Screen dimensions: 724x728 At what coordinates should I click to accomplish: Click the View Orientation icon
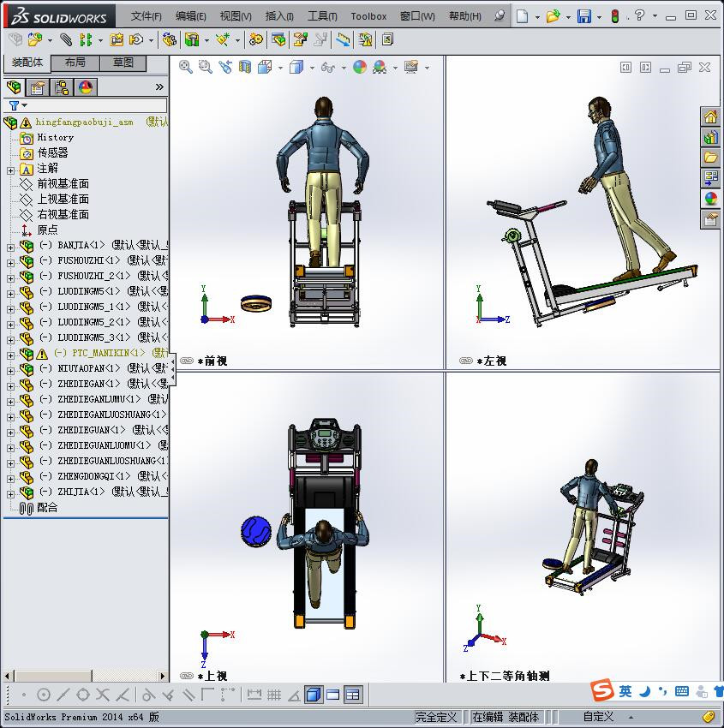(x=265, y=67)
